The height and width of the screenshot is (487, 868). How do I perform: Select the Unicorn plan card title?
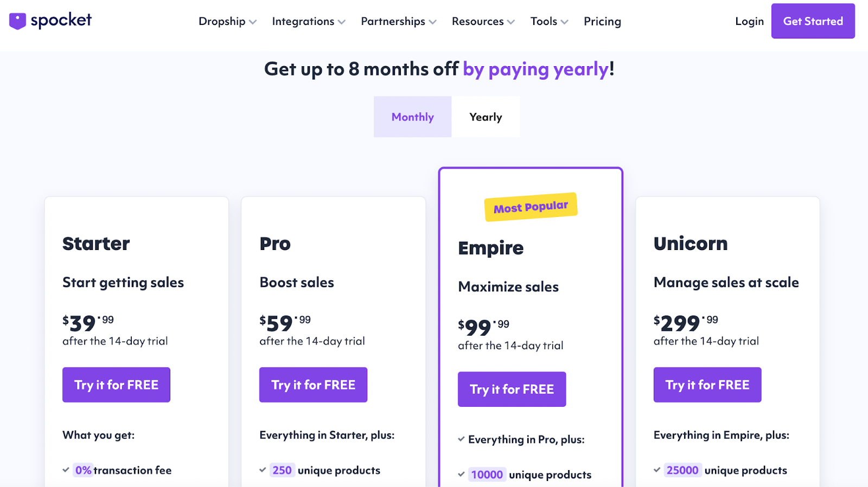click(x=690, y=243)
